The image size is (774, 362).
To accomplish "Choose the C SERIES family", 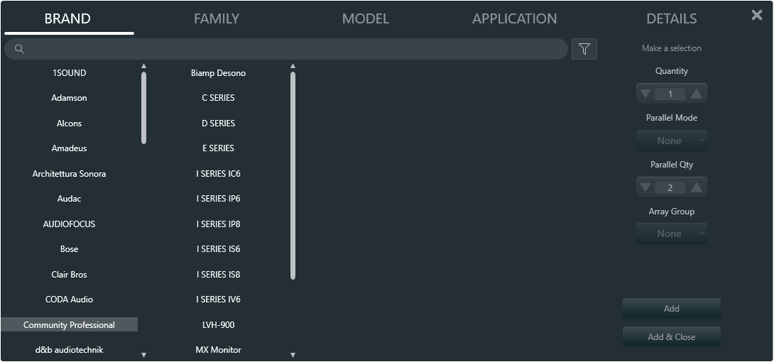I will click(x=218, y=98).
